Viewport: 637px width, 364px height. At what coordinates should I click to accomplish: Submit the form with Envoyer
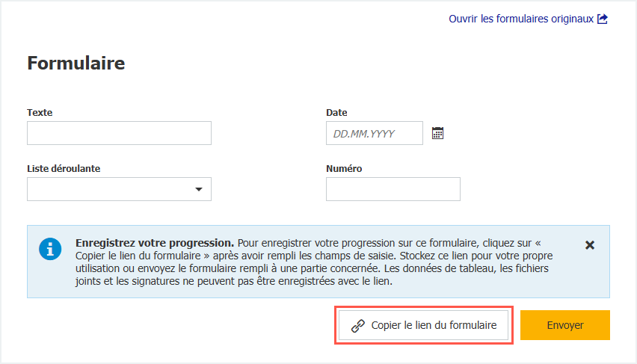point(564,325)
